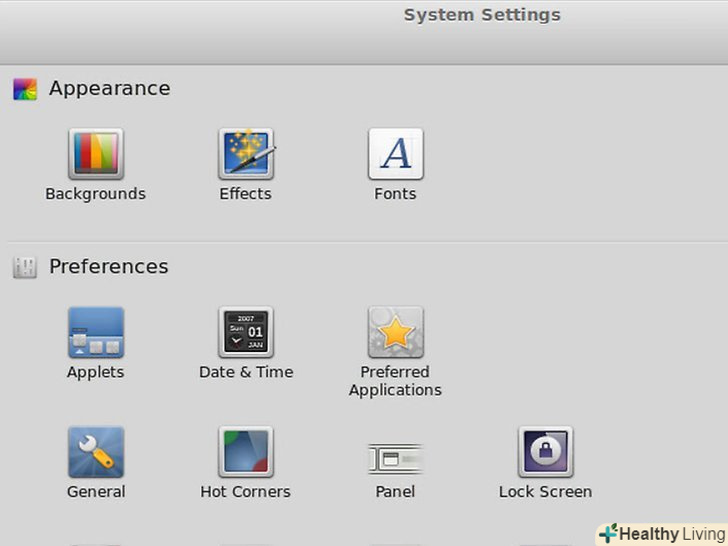This screenshot has width=728, height=546.
Task: Click the Date & Time calendar icon
Action: 246,333
